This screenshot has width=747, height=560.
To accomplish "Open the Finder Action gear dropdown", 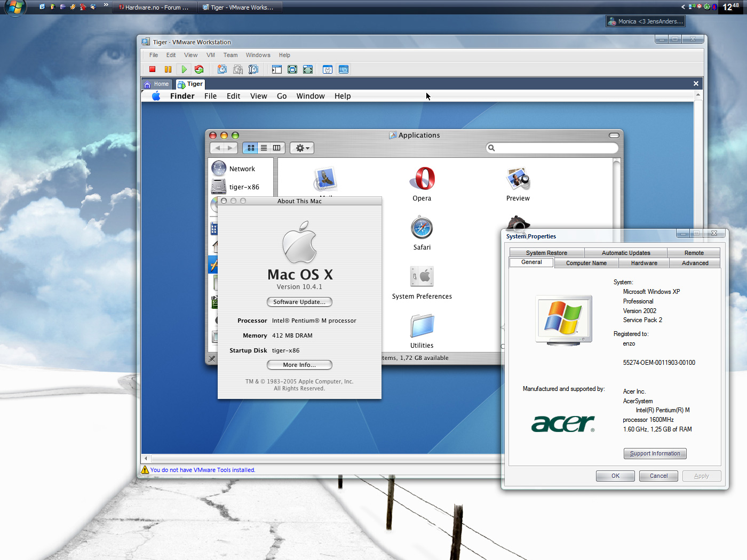I will (x=303, y=148).
